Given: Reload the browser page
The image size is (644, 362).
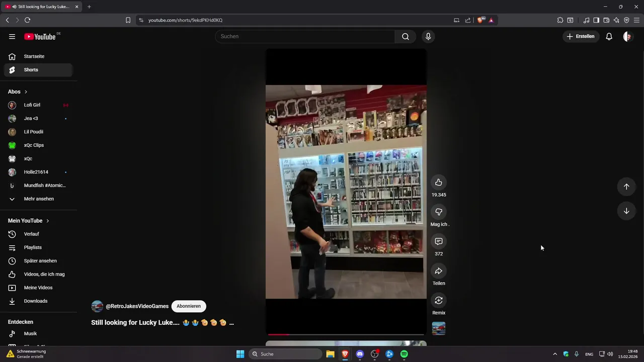Looking at the screenshot, I should click(27, 20).
